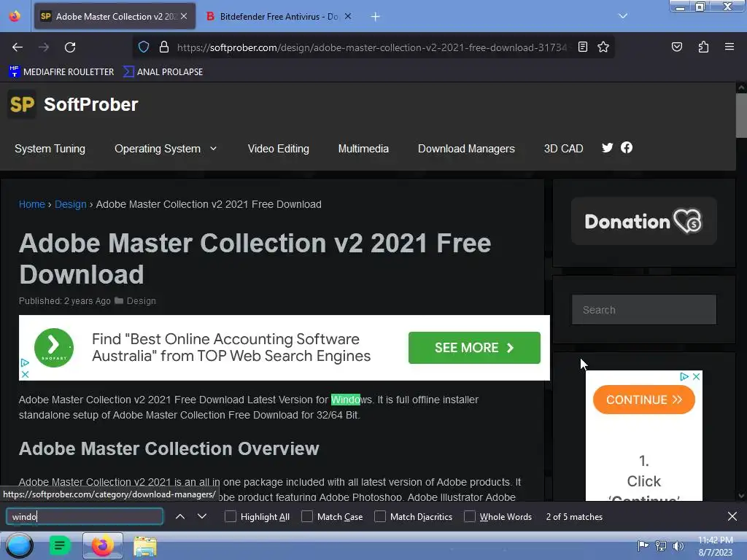Close the Adobe Master Collection tab
Screen dimensions: 747x560
coord(184,16)
